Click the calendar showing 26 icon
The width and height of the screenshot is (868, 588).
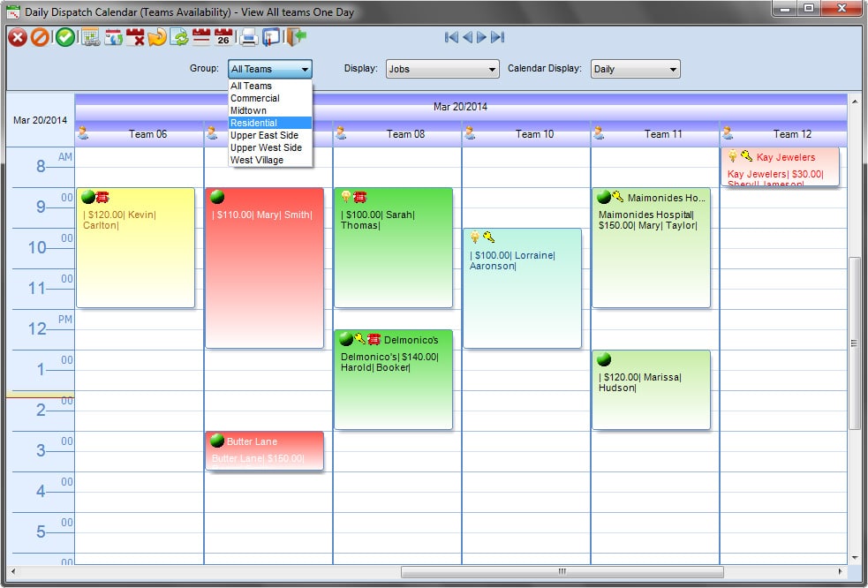223,37
